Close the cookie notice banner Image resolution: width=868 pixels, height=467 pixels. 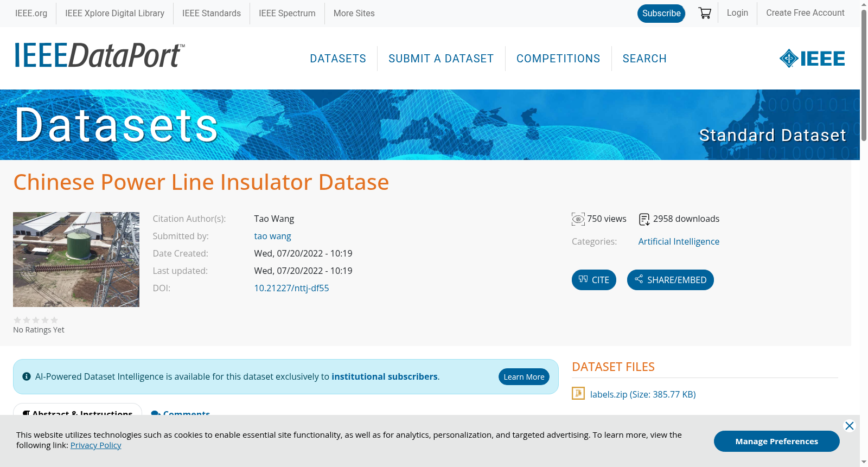tap(850, 426)
